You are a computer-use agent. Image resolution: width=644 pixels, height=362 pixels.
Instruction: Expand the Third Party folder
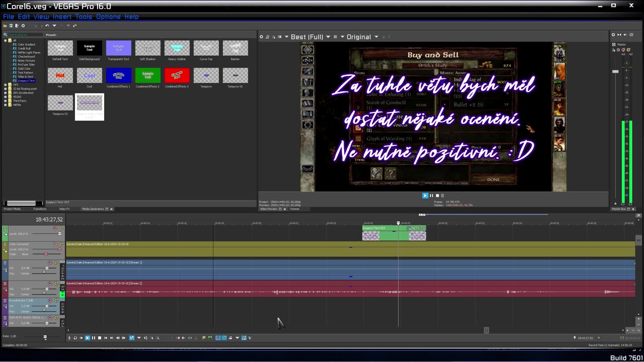tap(5, 101)
